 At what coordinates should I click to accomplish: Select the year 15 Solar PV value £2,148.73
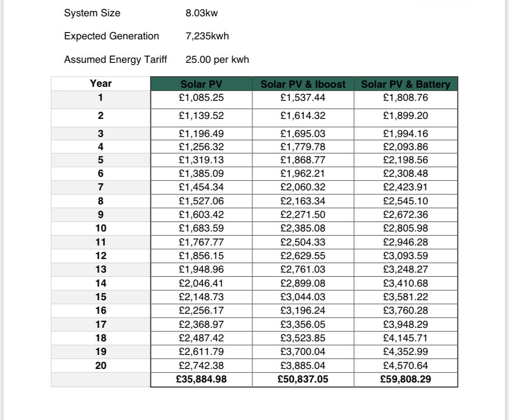[x=201, y=297]
